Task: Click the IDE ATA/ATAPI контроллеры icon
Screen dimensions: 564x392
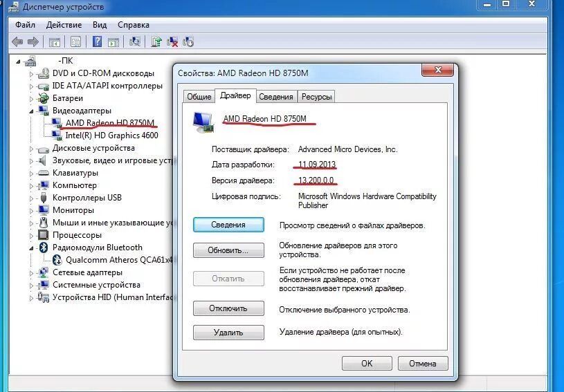Action: 44,86
